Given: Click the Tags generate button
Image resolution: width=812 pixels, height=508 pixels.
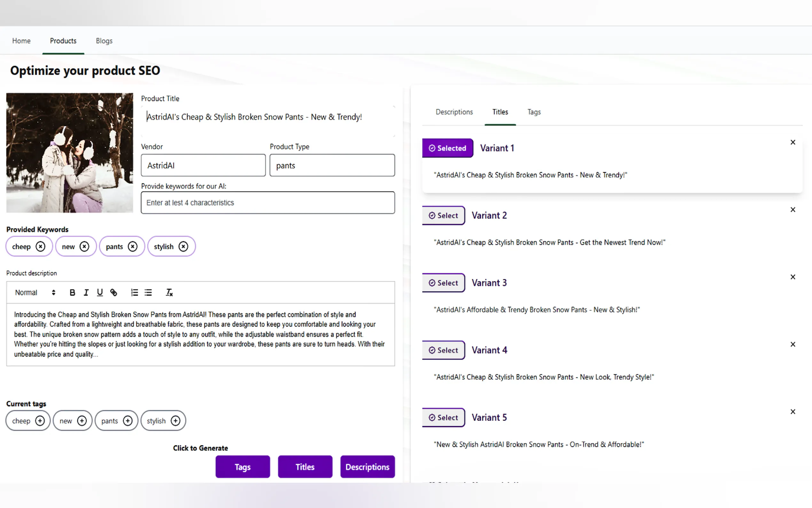Looking at the screenshot, I should 242,467.
